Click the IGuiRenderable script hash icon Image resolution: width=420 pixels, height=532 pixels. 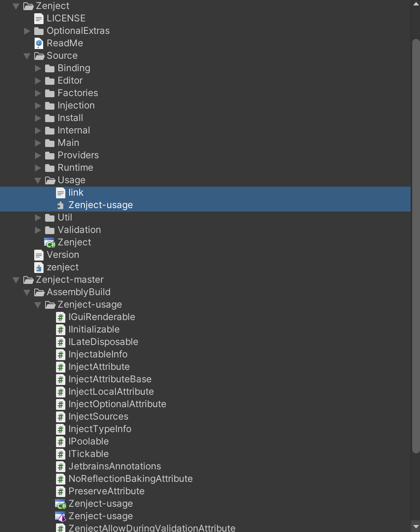[61, 317]
